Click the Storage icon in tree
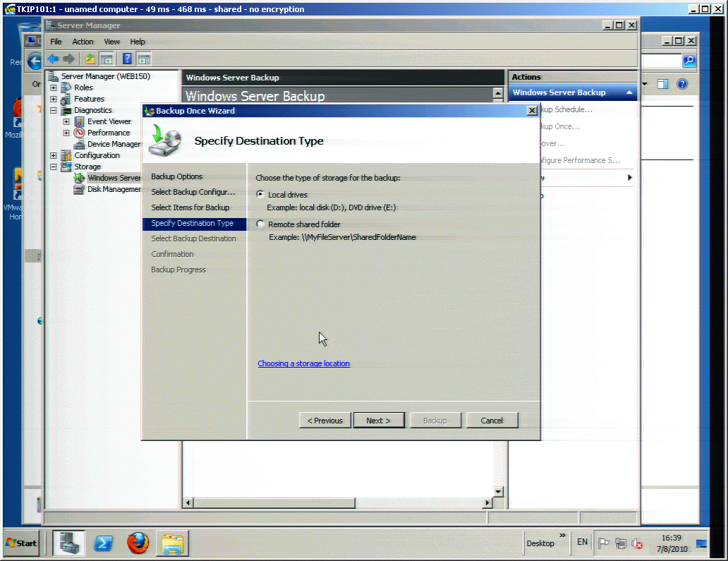The width and height of the screenshot is (728, 561). [66, 167]
